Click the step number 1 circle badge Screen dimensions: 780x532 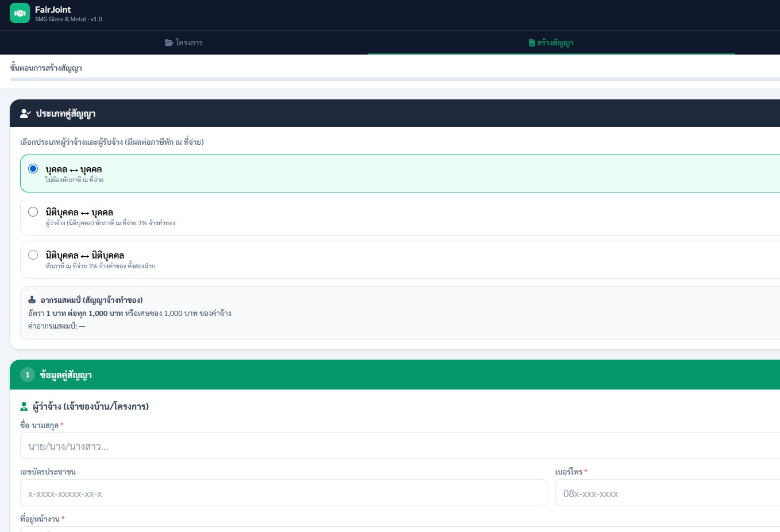28,375
